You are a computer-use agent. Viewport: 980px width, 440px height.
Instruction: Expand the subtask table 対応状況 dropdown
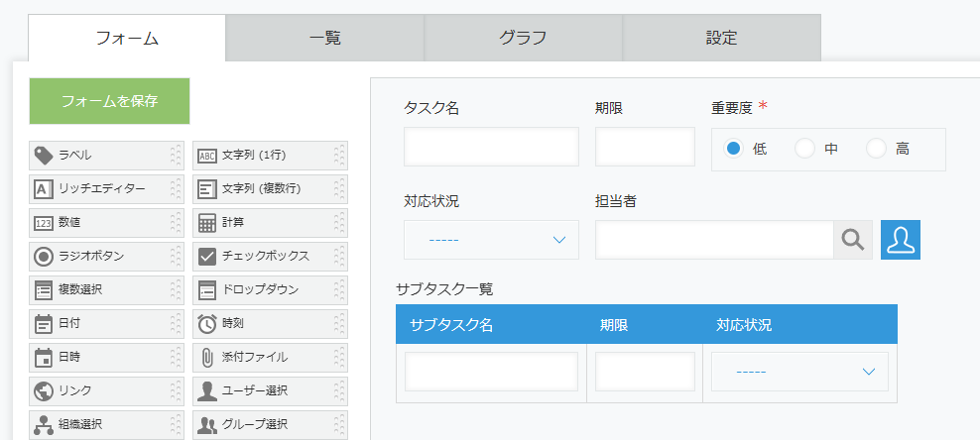(x=799, y=372)
